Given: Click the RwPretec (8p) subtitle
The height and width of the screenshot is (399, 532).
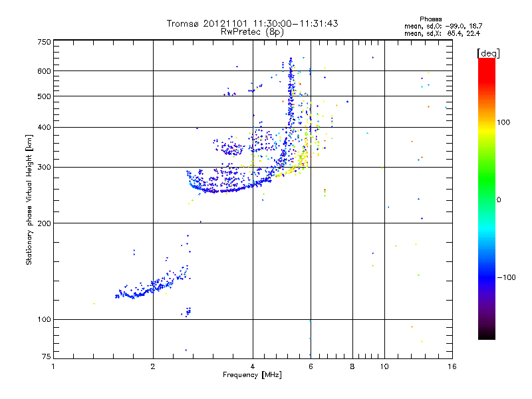Looking at the screenshot, I should (x=253, y=31).
